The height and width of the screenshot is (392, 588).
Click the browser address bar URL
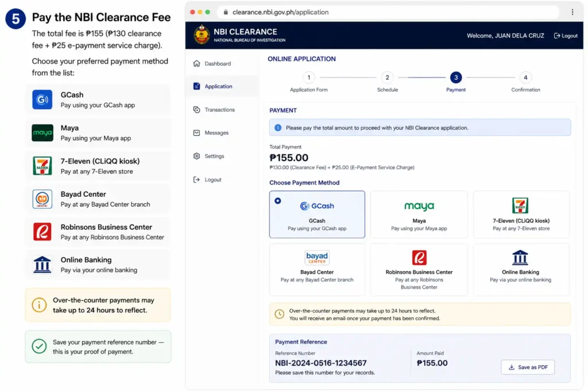280,12
